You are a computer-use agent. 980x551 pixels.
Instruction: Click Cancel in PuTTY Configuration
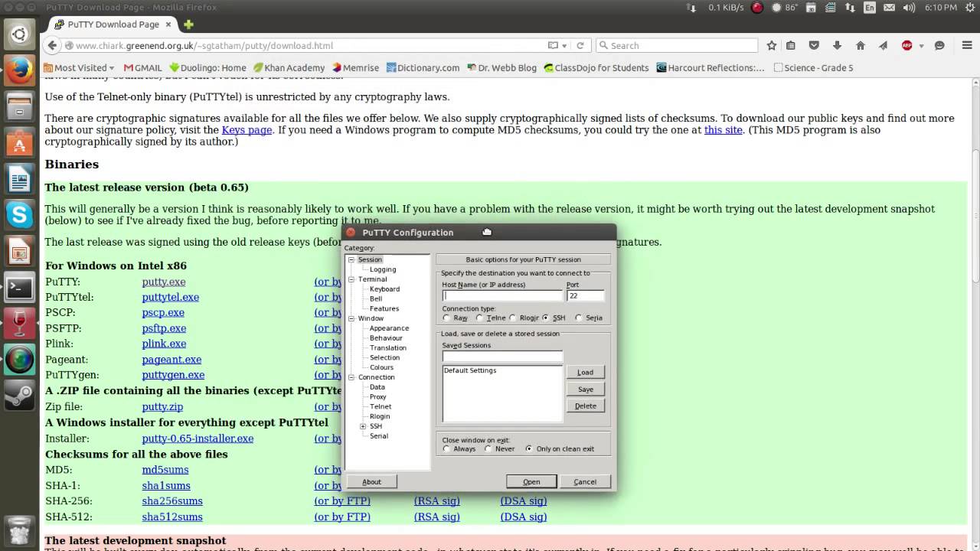[585, 482]
